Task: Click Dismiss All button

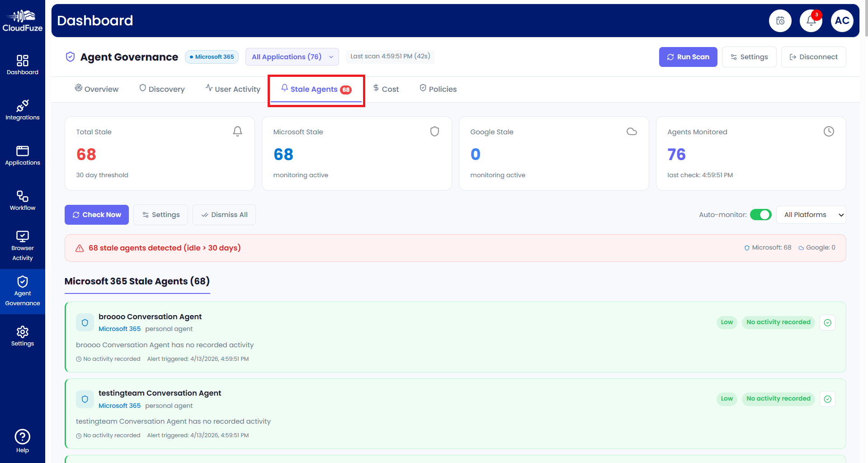Action: tap(224, 215)
